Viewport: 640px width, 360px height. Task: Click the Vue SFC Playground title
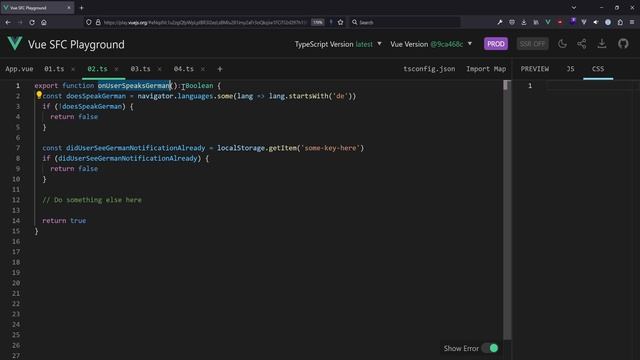(76, 44)
